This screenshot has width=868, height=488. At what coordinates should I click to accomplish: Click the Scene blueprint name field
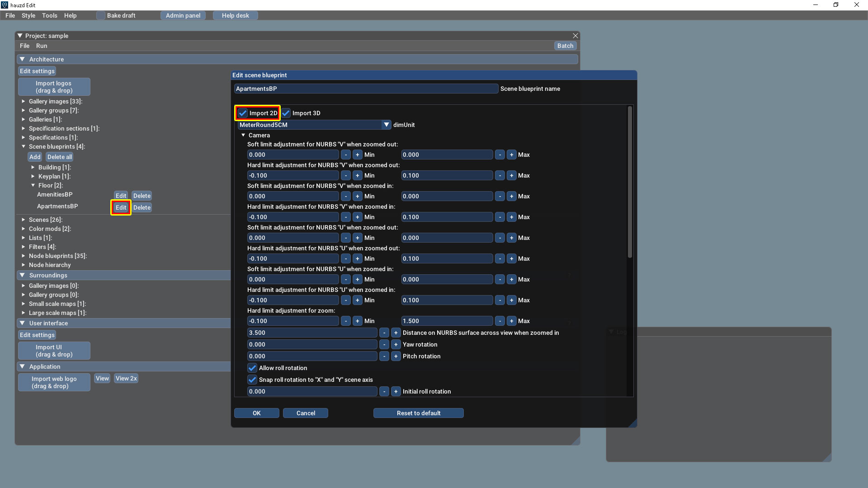pos(366,89)
